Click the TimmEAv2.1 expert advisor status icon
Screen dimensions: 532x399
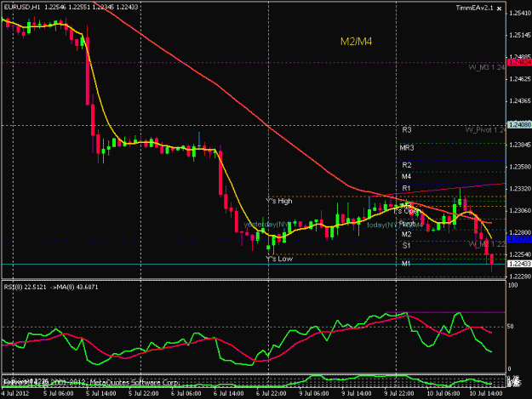pos(499,9)
